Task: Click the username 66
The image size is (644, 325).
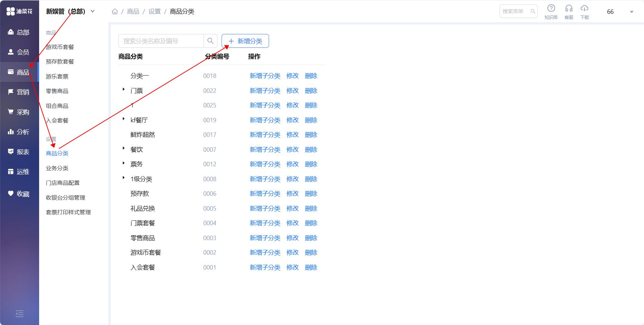Action: click(610, 12)
